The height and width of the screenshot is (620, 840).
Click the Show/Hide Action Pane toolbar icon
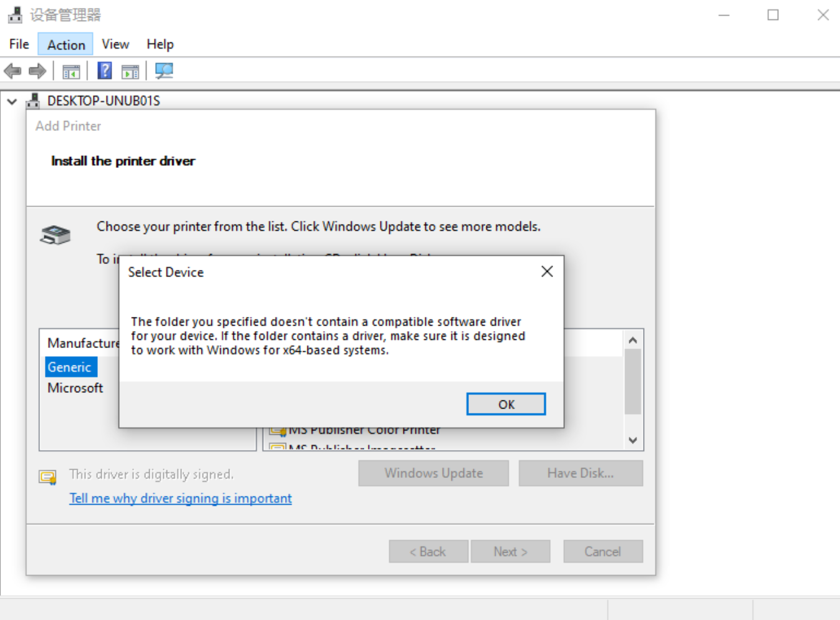pyautogui.click(x=130, y=70)
